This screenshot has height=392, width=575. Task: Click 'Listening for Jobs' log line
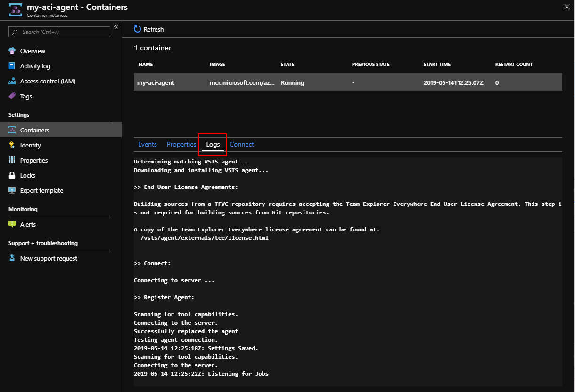click(x=201, y=374)
